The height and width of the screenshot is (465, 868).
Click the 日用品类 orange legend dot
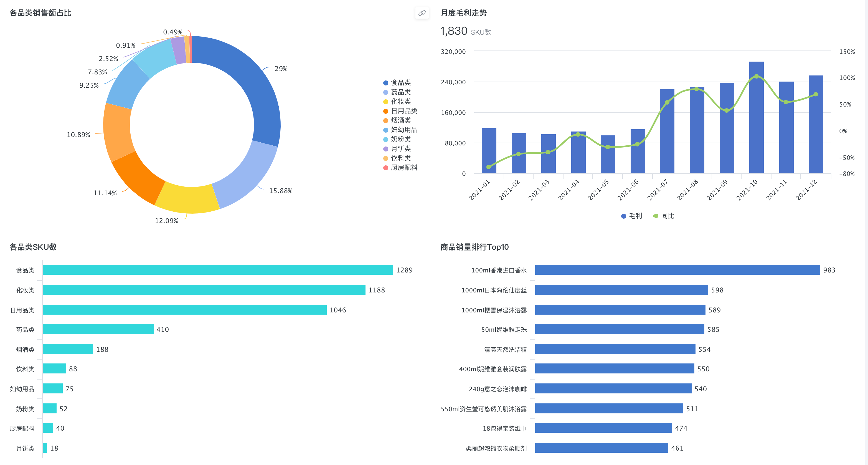click(x=385, y=111)
